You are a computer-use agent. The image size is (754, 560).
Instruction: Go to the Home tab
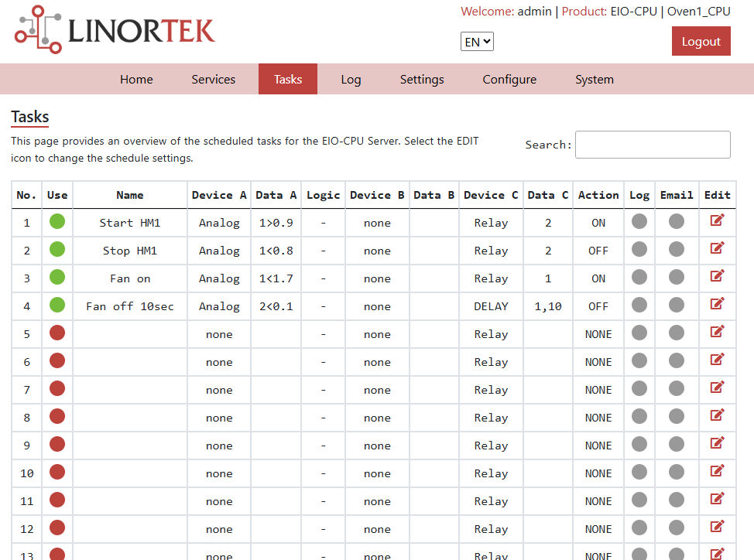click(x=136, y=79)
